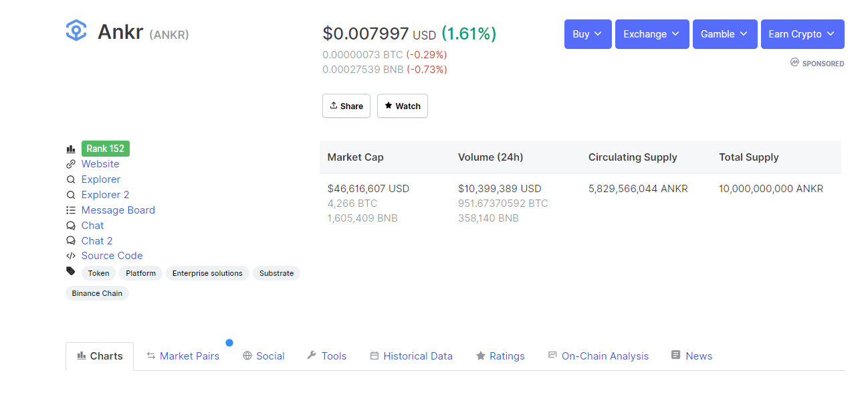Open the Ratings tab
868x393 pixels.
click(500, 356)
